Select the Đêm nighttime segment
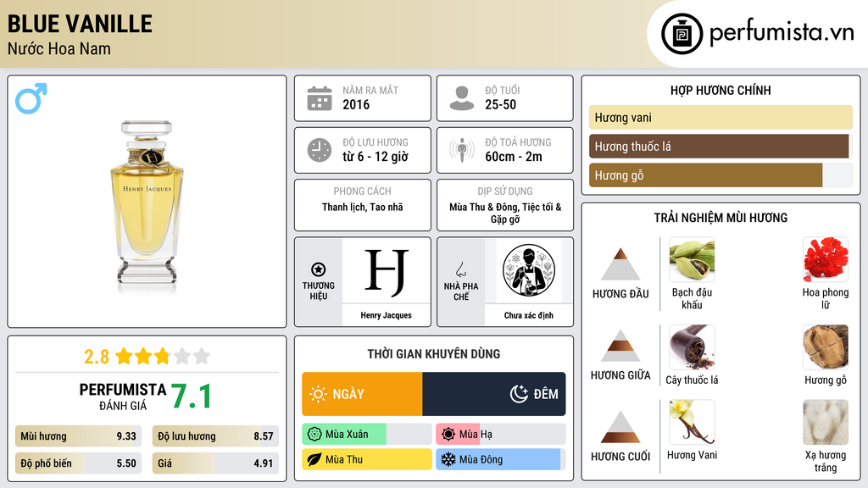 click(x=494, y=394)
